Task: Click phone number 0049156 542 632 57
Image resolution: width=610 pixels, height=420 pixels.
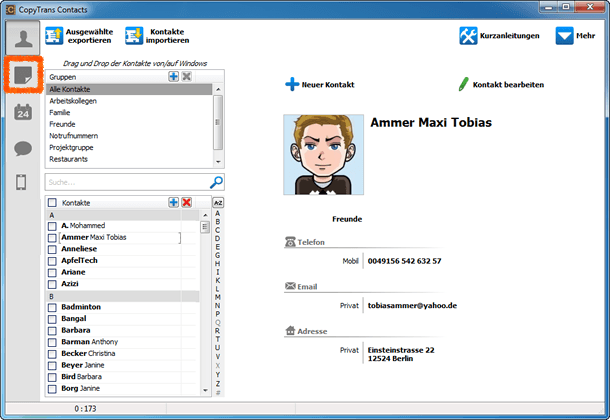Action: coord(405,261)
